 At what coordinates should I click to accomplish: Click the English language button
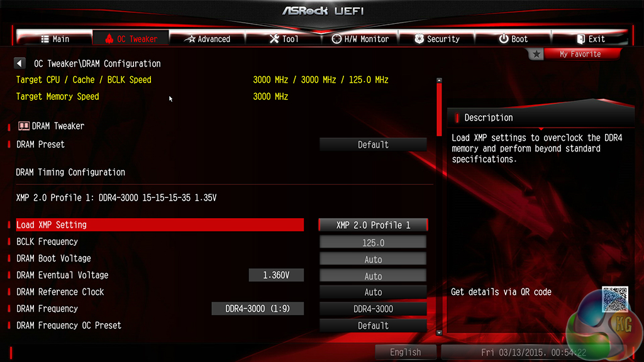[x=405, y=352]
